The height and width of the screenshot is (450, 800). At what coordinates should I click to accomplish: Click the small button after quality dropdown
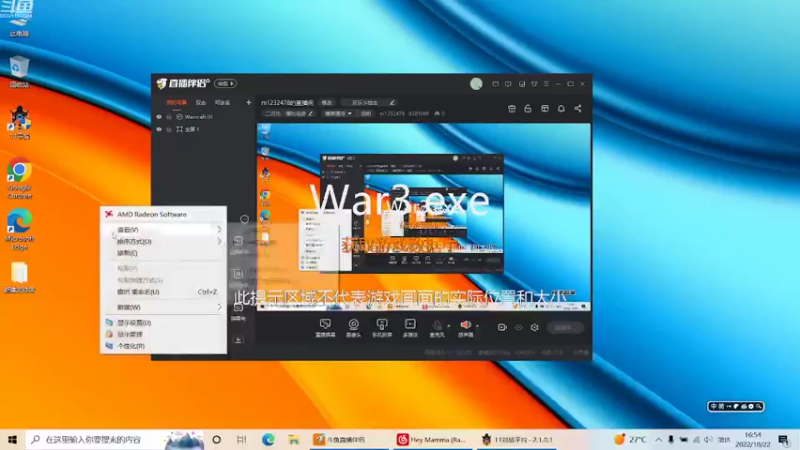pyautogui.click(x=366, y=114)
